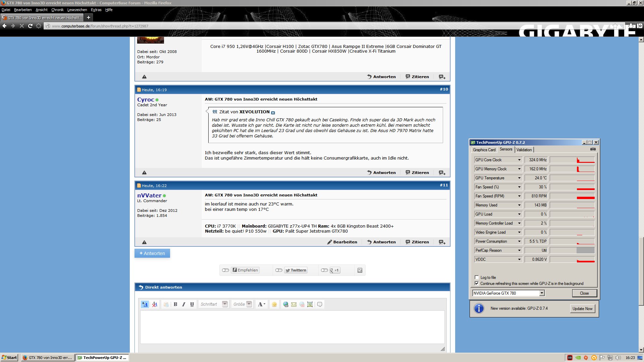
Task: Remove text formatting in reply editor
Action: (x=155, y=304)
